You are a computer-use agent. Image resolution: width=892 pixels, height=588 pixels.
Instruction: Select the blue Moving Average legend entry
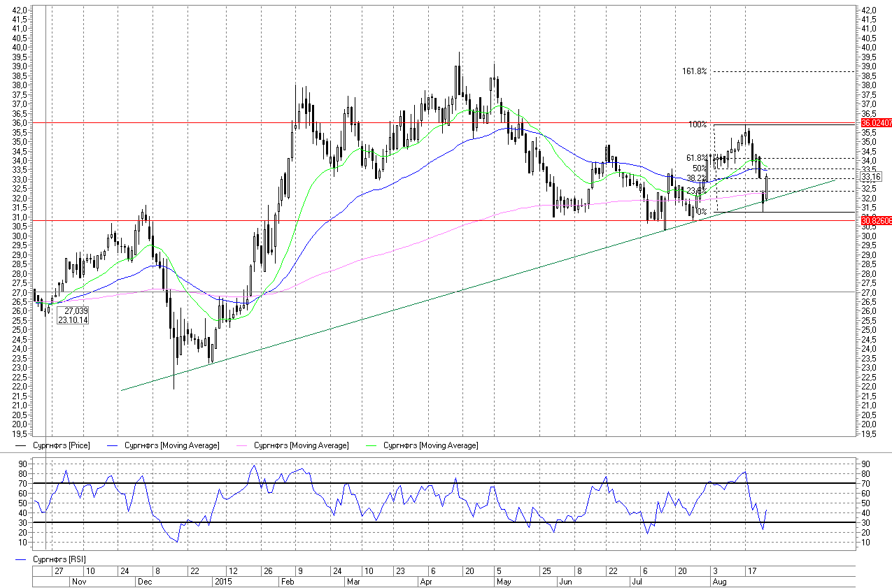coord(171,445)
